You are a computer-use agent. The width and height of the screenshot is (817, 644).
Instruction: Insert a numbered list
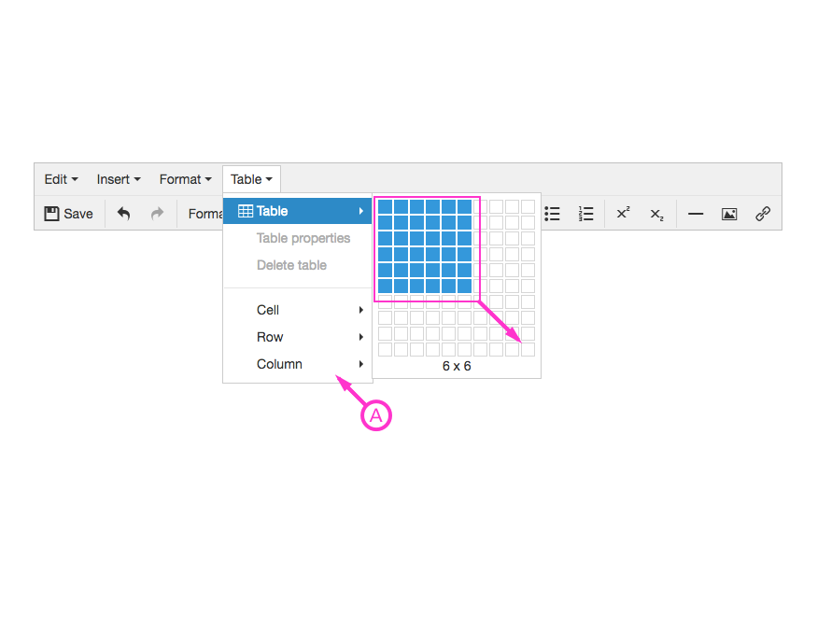[585, 214]
